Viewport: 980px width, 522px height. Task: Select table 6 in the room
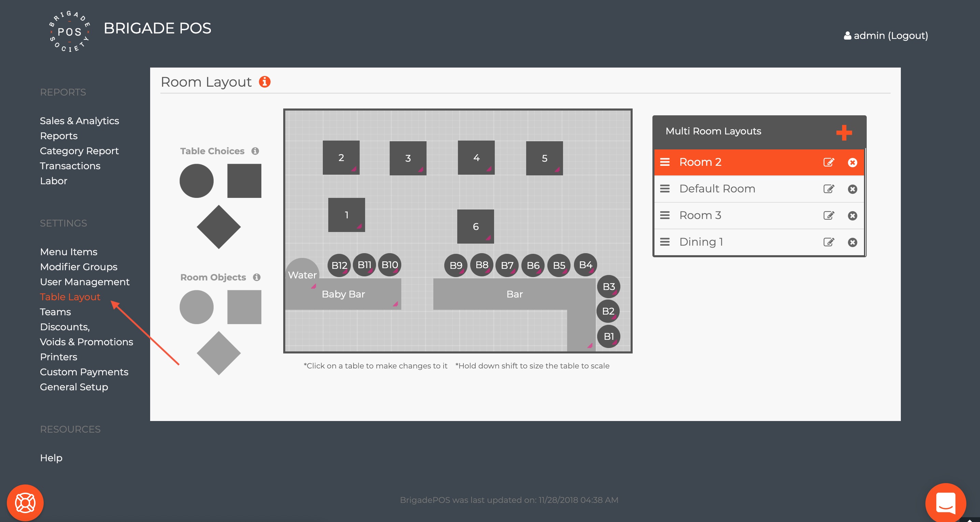tap(475, 227)
